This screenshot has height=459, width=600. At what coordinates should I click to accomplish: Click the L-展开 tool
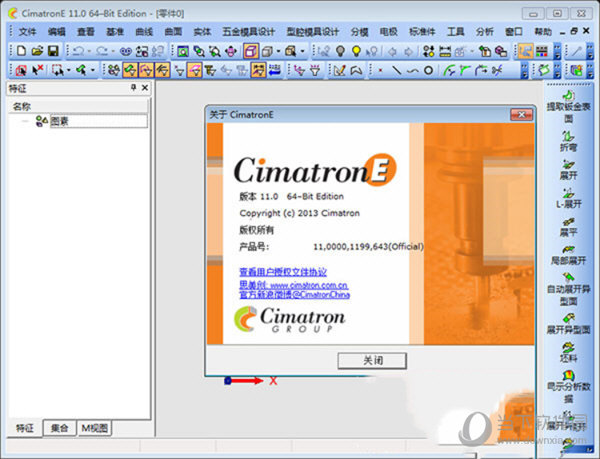568,198
